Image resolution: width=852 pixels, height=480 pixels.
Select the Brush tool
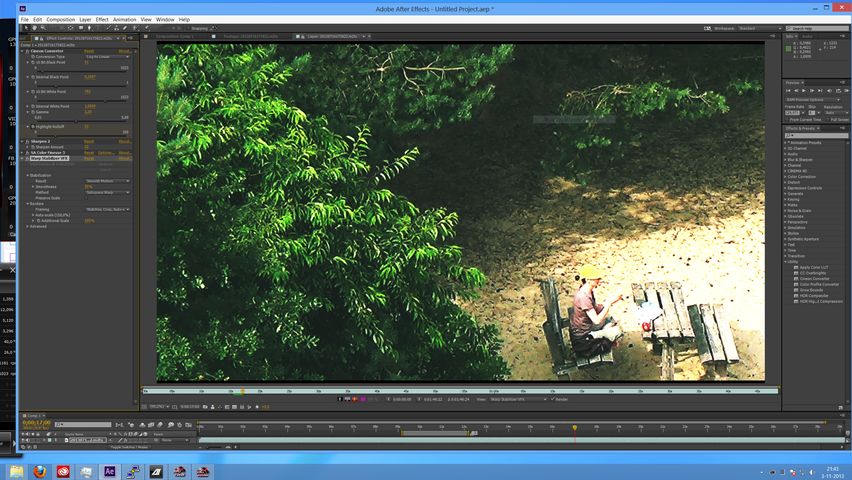108,28
